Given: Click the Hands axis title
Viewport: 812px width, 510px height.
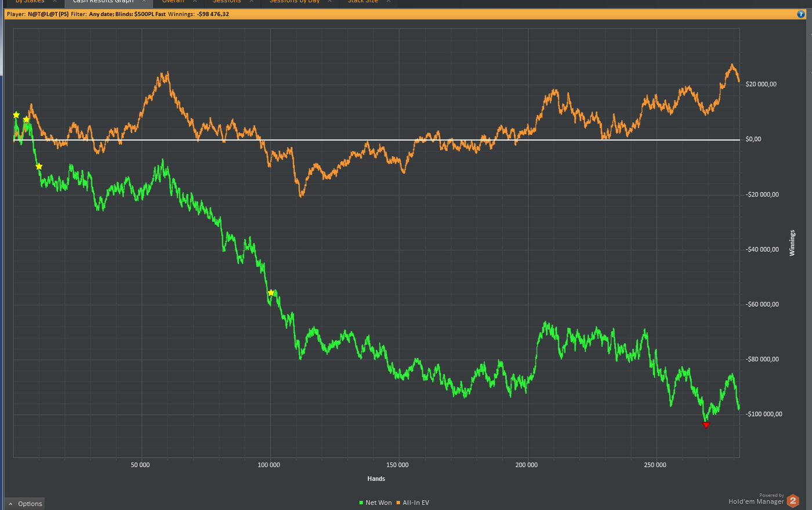Looking at the screenshot, I should coord(376,479).
